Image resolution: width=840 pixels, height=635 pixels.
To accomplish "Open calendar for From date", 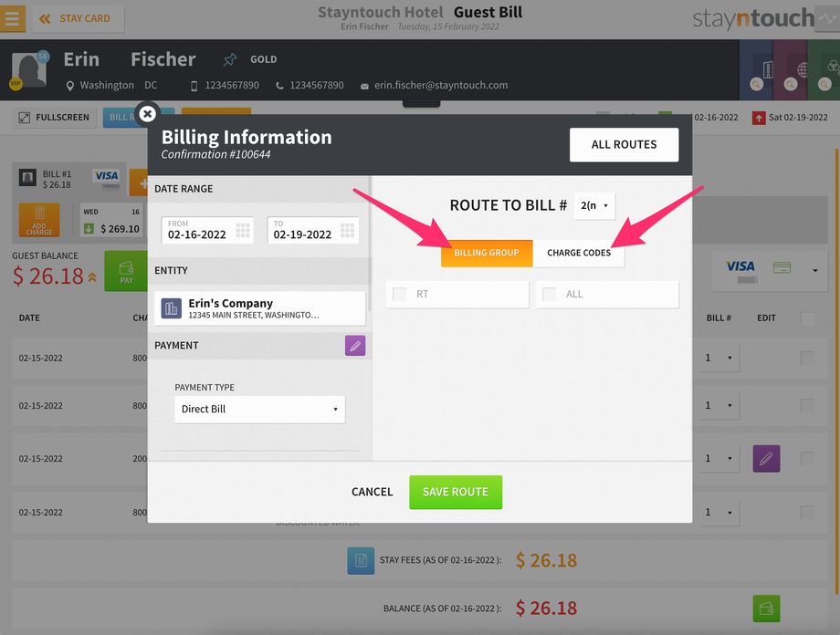I will (x=243, y=230).
